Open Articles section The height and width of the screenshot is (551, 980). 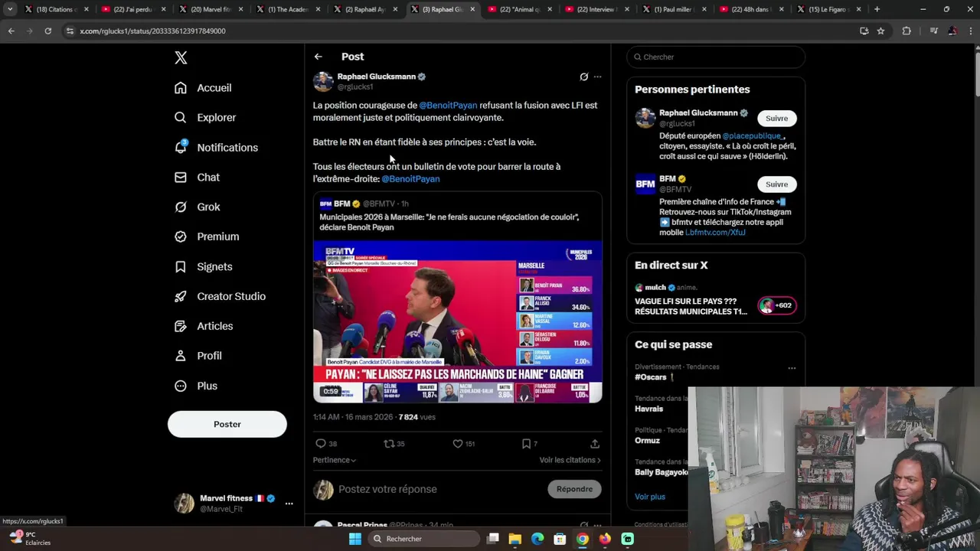tap(204, 326)
